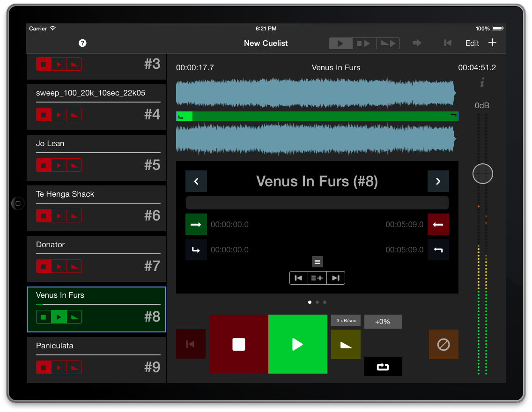Stop the Donator cue
Screen dimensions: 532x412
click(44, 266)
